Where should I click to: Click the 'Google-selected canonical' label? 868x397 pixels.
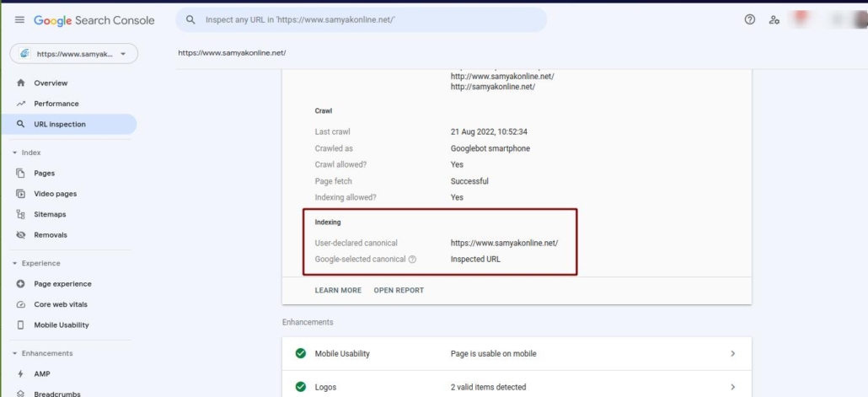[361, 259]
